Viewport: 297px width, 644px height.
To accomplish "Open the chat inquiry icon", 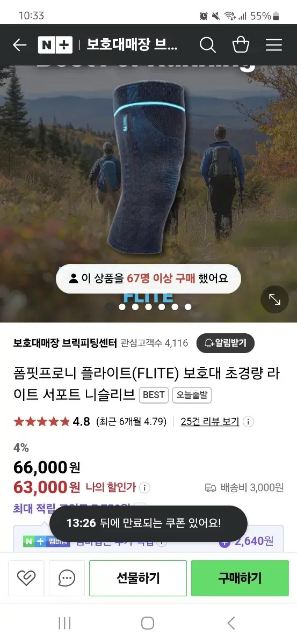I will pyautogui.click(x=67, y=578).
